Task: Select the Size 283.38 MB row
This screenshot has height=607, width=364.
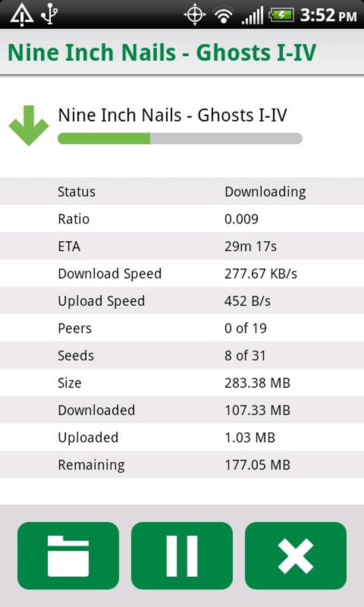Action: tap(182, 383)
